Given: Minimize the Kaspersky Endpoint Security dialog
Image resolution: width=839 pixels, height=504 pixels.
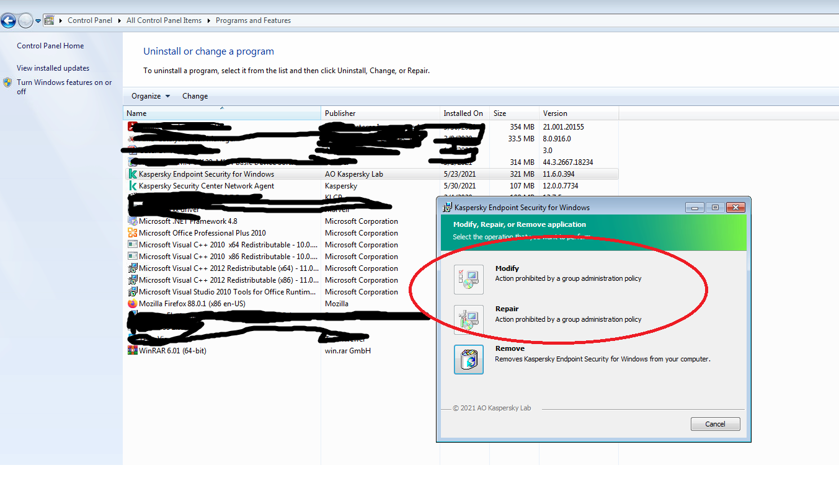Looking at the screenshot, I should 694,207.
